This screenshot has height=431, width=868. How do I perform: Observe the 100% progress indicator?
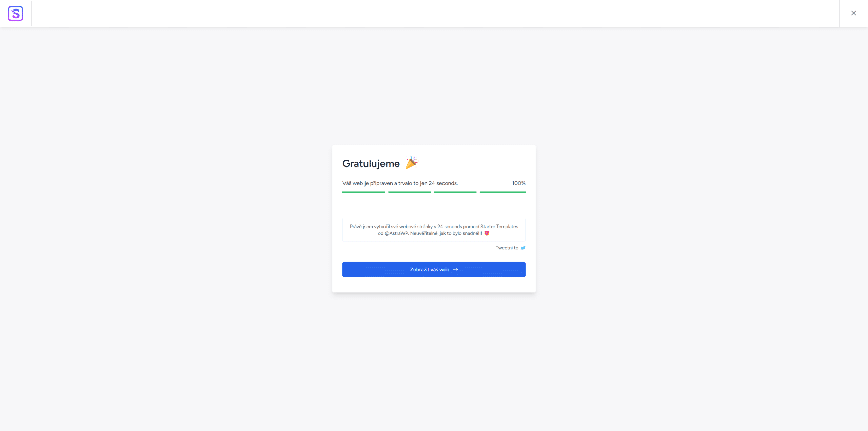tap(518, 183)
